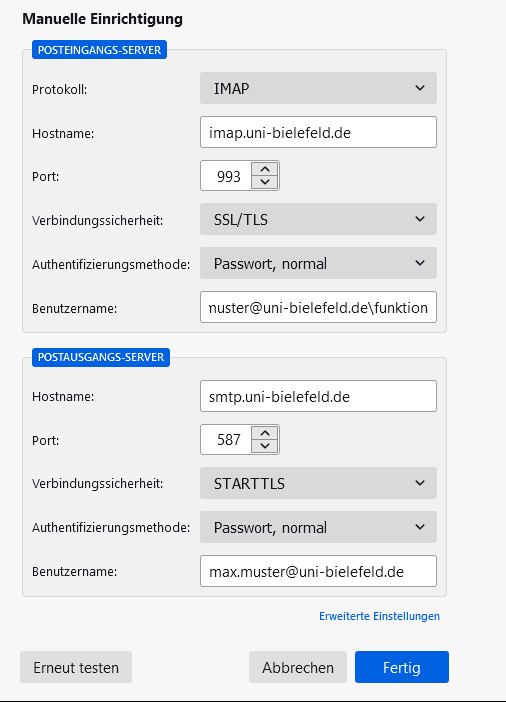
Task: Click the Erneut testen button
Action: coord(76,667)
